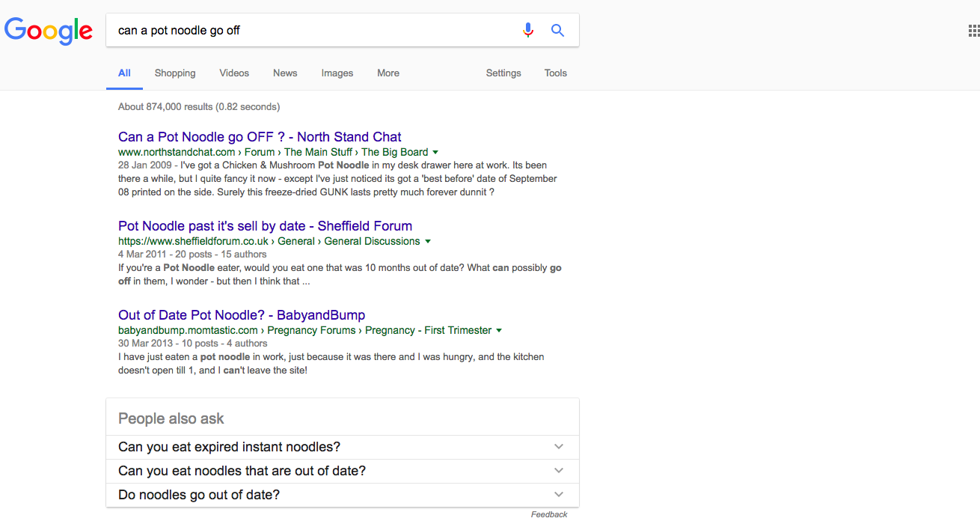Expand 'Do noodles go out of date?'
The height and width of the screenshot is (530, 980).
coord(343,495)
